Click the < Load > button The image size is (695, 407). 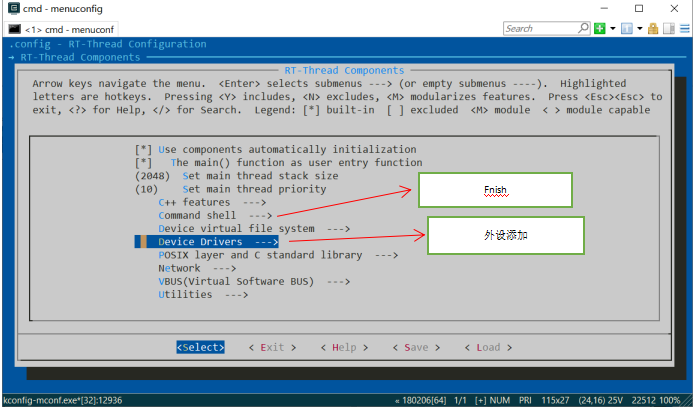(x=488, y=348)
